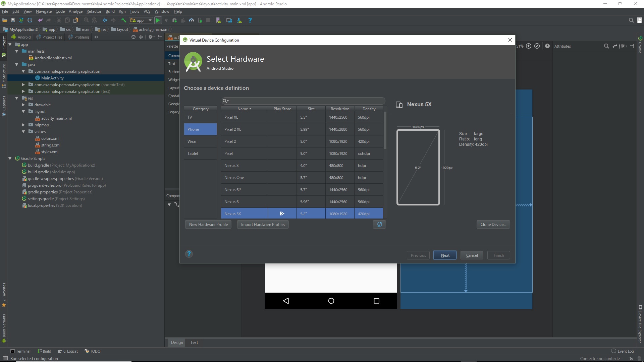
Task: Click the Clone Device button
Action: coord(493,225)
